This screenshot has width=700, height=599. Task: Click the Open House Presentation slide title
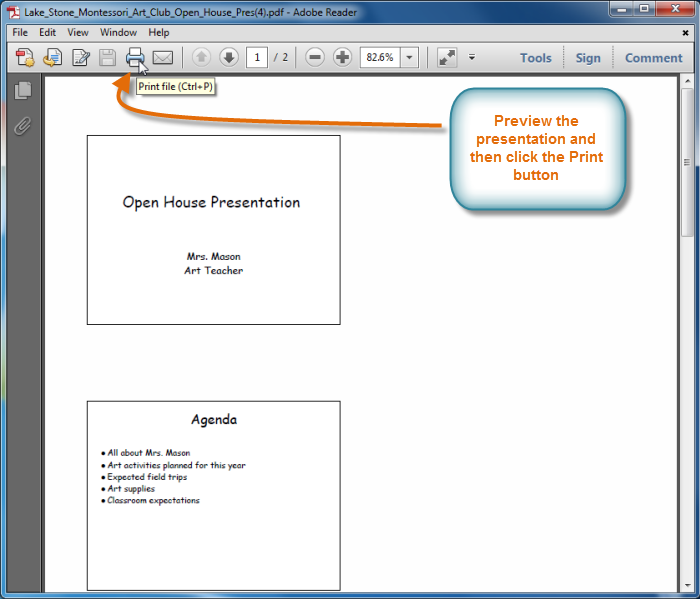tap(211, 203)
